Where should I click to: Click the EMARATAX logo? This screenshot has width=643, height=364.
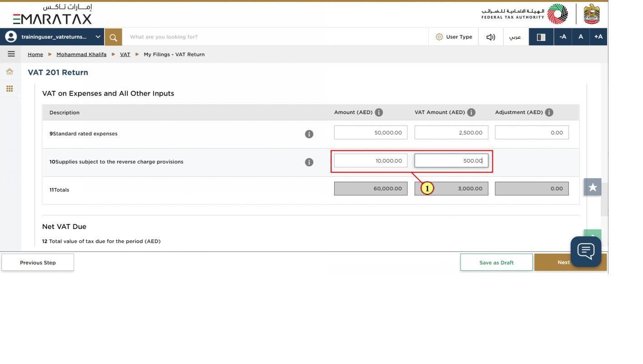click(52, 15)
